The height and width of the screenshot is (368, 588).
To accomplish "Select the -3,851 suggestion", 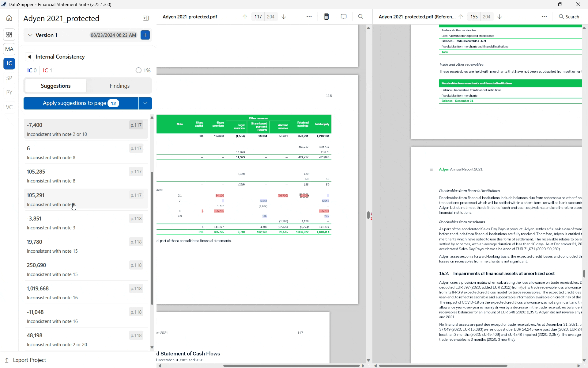I will coord(86,223).
